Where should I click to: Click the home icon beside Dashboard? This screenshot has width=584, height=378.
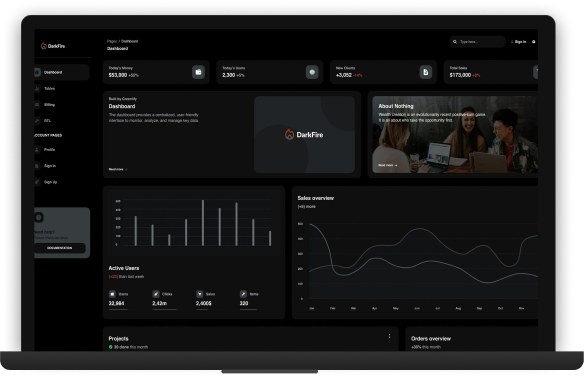click(37, 72)
